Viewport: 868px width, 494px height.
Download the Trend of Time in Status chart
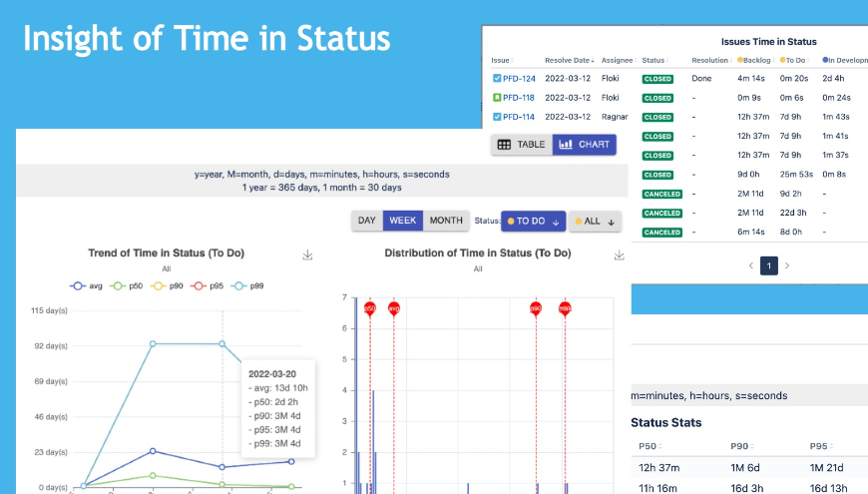pyautogui.click(x=307, y=254)
